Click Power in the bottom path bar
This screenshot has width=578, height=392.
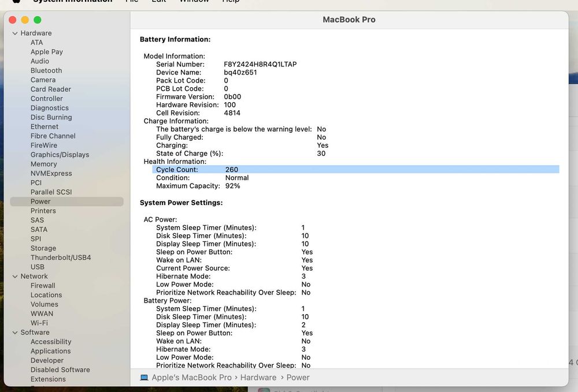click(298, 378)
